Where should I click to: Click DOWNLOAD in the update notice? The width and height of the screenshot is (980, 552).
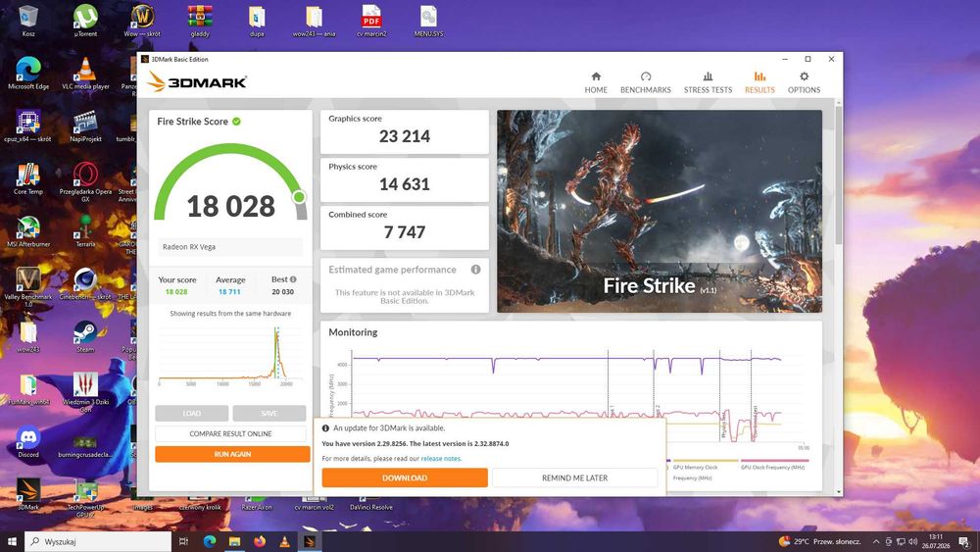(x=405, y=477)
